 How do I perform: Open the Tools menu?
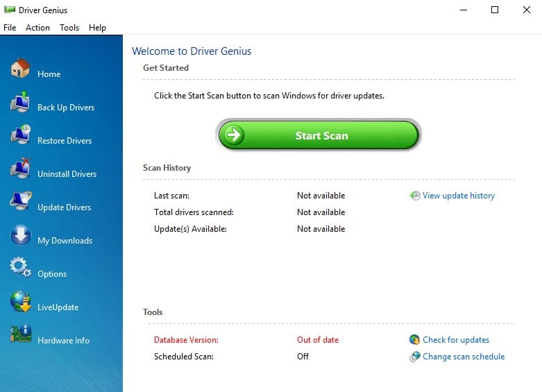[69, 28]
